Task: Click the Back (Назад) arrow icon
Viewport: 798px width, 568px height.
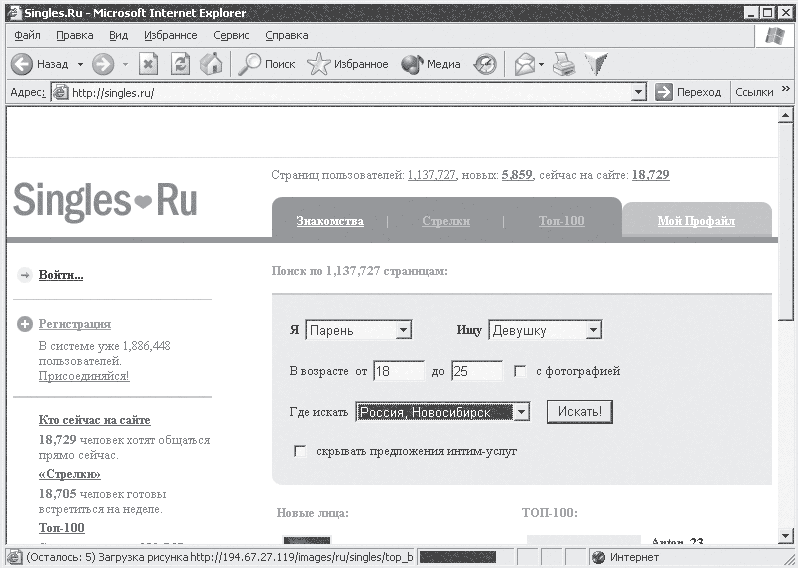Action: (x=22, y=64)
